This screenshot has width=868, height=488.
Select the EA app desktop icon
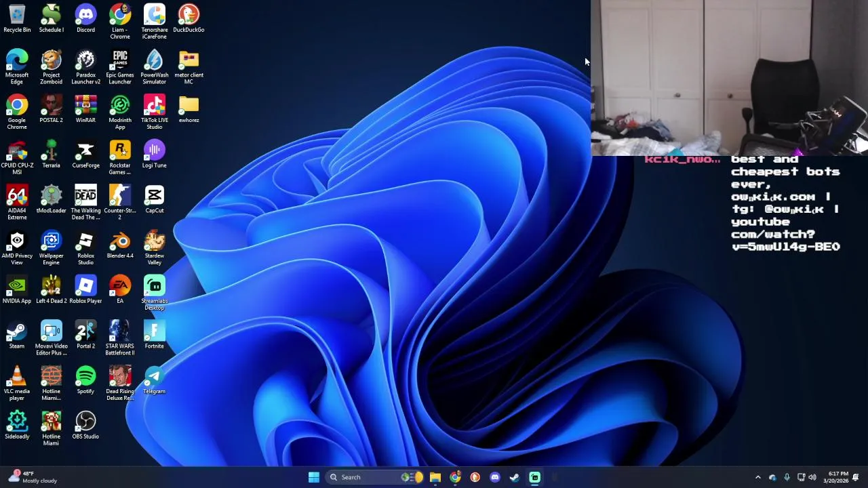[x=120, y=290]
